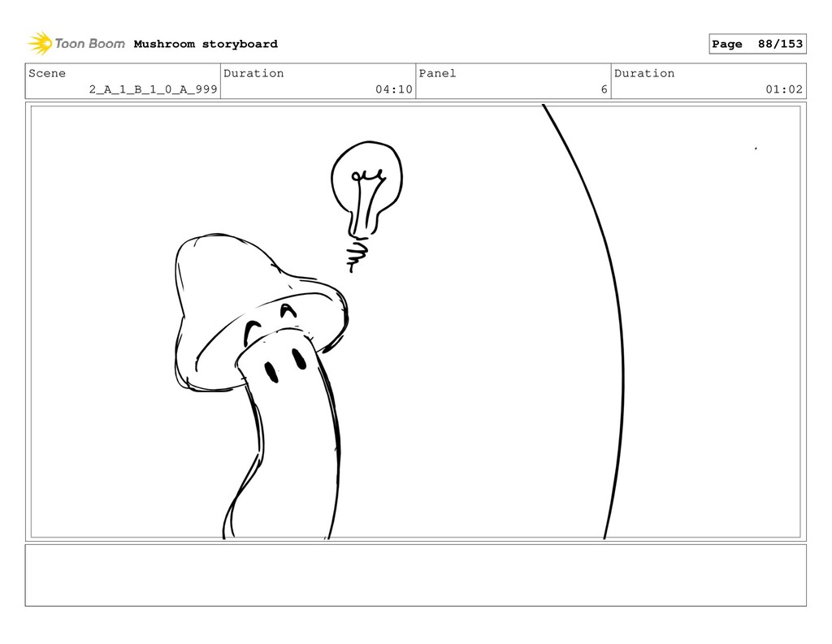Click the panel number '6'
This screenshot has width=832, height=644.
click(604, 89)
